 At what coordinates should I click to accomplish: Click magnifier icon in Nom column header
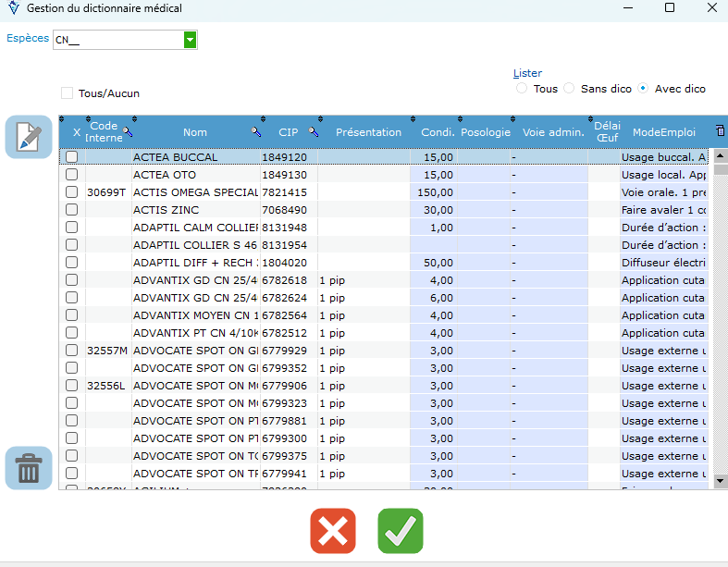256,132
